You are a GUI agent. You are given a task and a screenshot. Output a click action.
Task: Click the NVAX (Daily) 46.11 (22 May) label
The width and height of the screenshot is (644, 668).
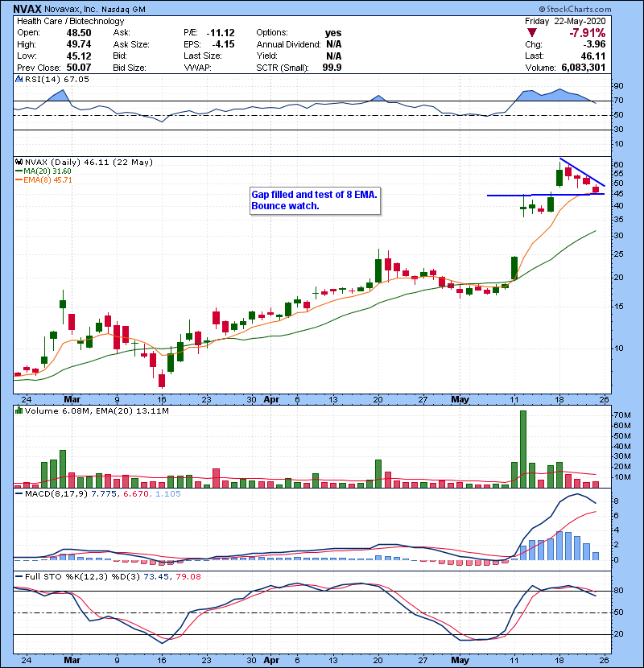click(x=89, y=162)
